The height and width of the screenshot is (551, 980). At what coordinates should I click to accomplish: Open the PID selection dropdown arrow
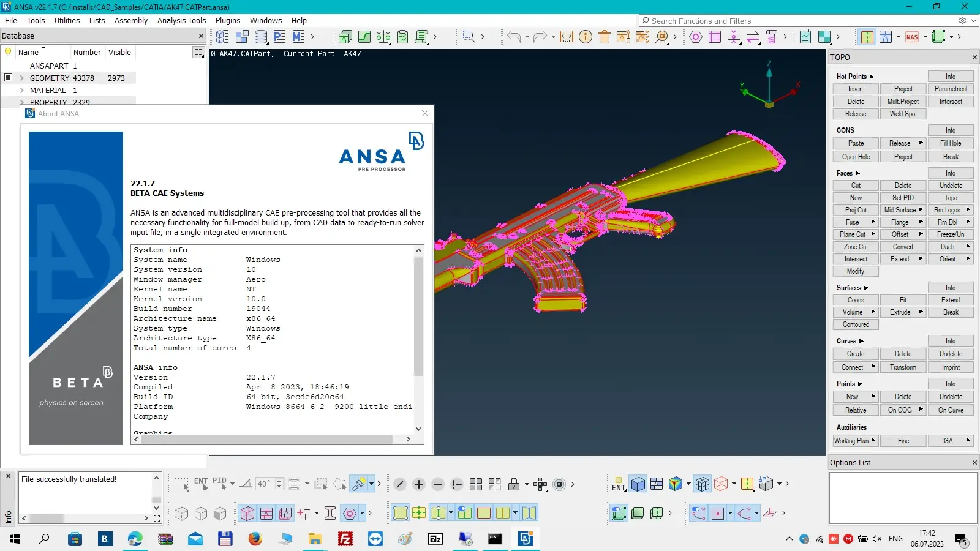[x=232, y=484]
